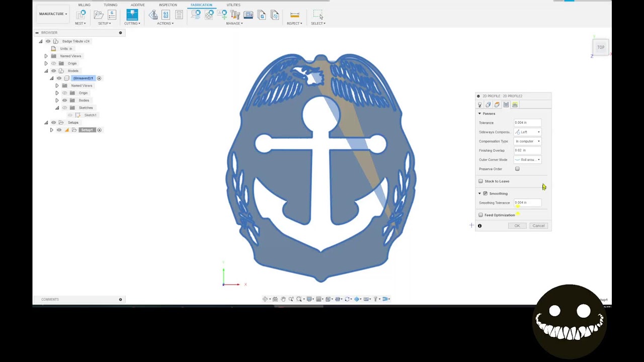Click Cancel in the 2D Profile dialog

click(x=538, y=226)
